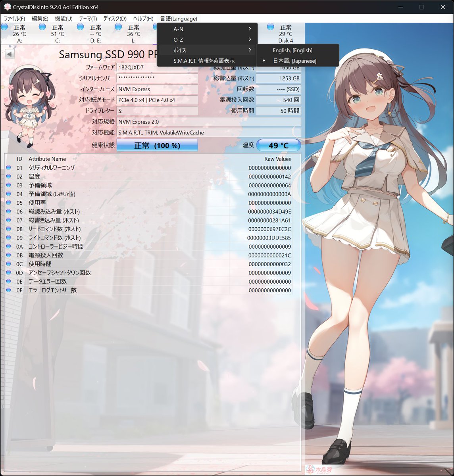The width and height of the screenshot is (454, 476).
Task: Click the 49 °C temperature button
Action: [279, 145]
